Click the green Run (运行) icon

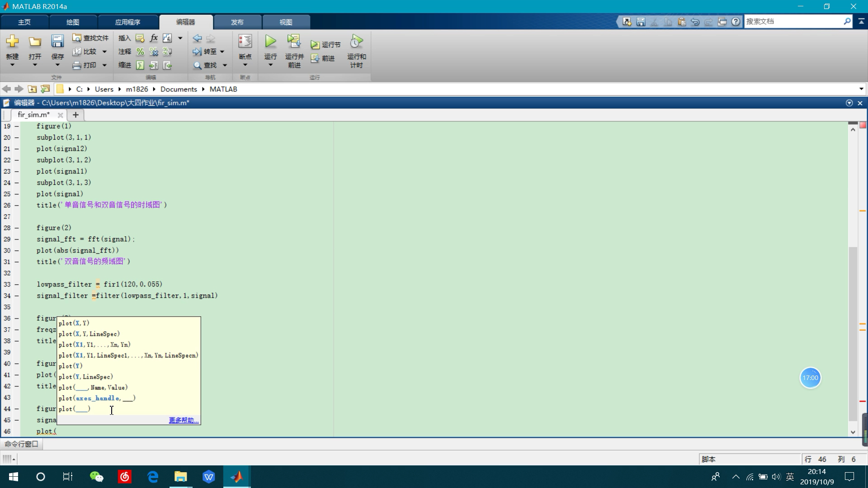[270, 42]
